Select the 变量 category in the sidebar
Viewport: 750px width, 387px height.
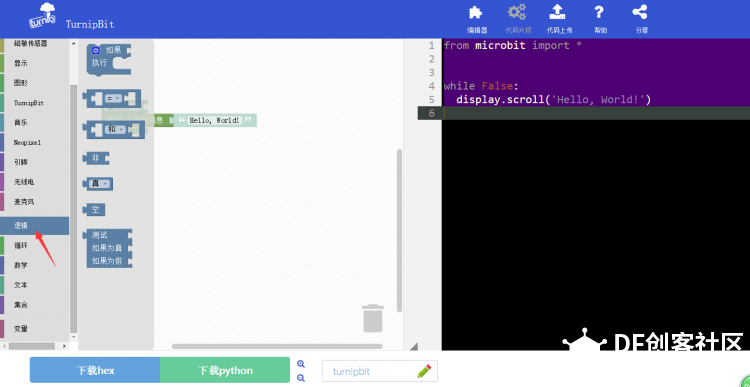coord(34,329)
